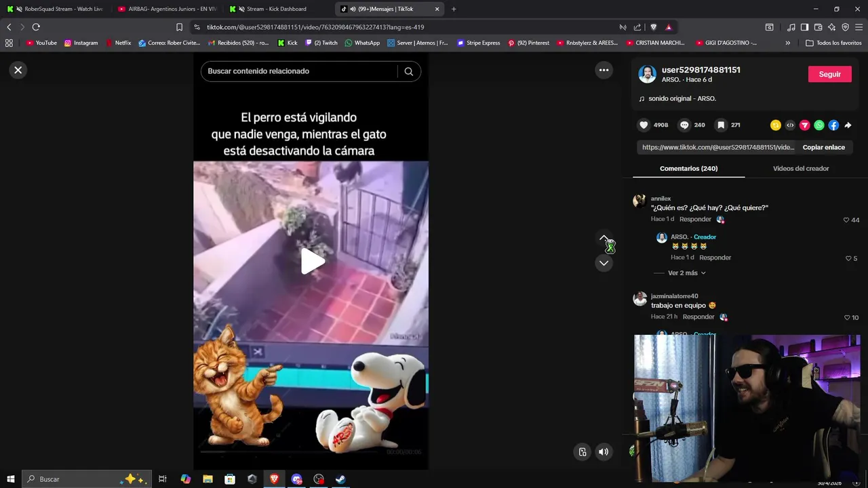
Task: Click Copiar enlace button
Action: (x=823, y=147)
